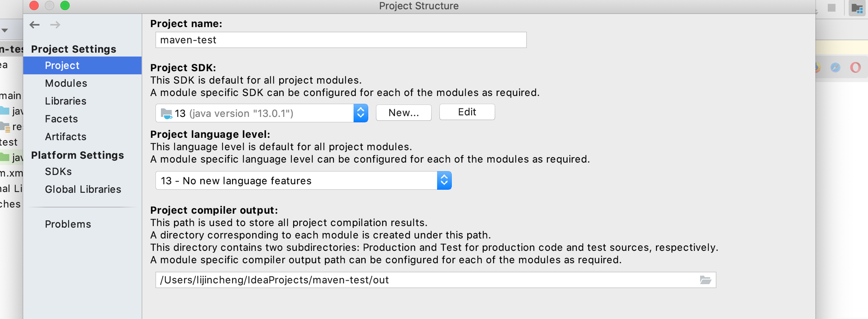Click the gray stop square icon
This screenshot has width=868, height=319.
point(832,7)
